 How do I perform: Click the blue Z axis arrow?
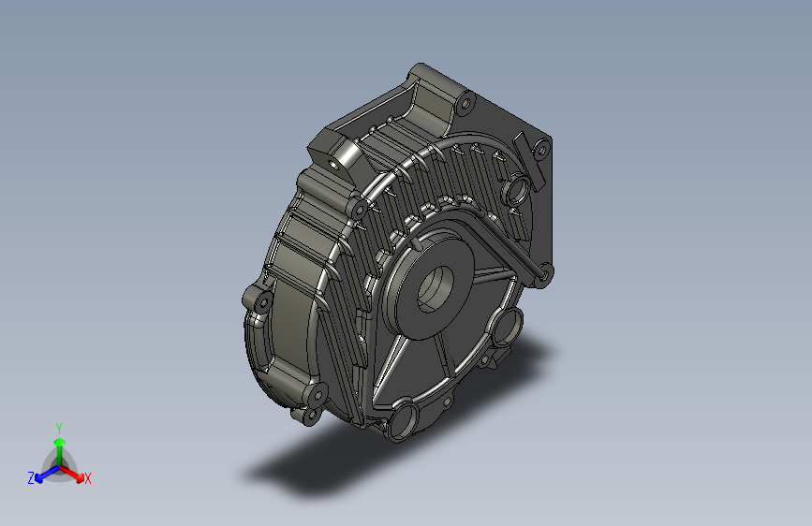coord(47,475)
